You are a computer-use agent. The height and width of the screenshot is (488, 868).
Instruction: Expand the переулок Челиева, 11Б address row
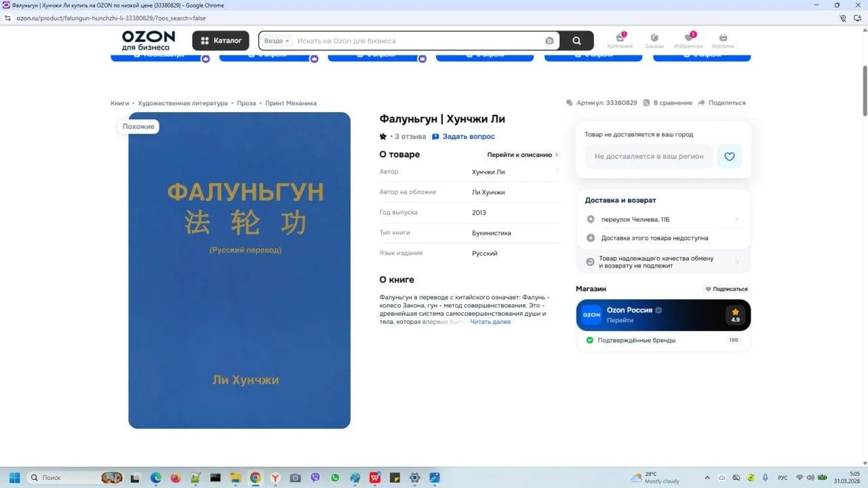tap(663, 219)
